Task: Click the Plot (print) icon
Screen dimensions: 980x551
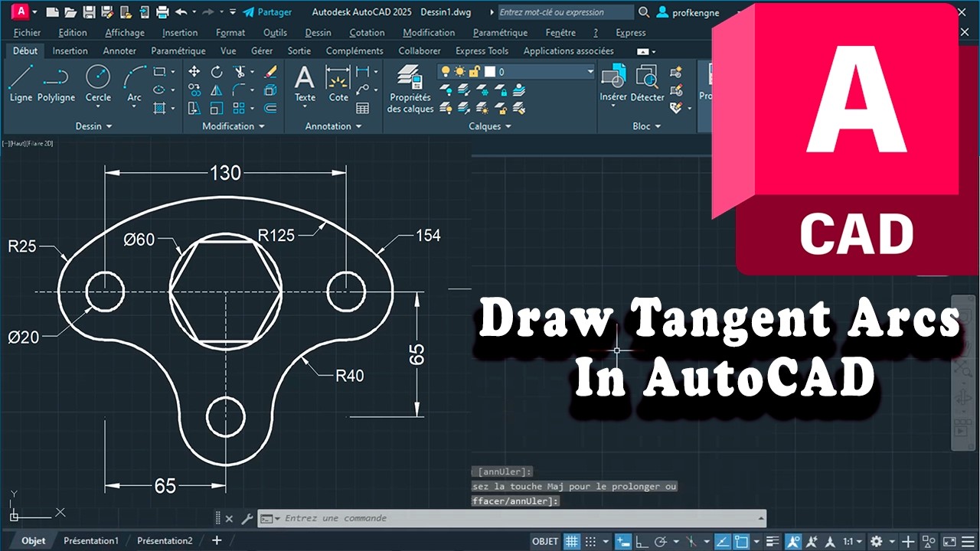Action: coord(162,12)
